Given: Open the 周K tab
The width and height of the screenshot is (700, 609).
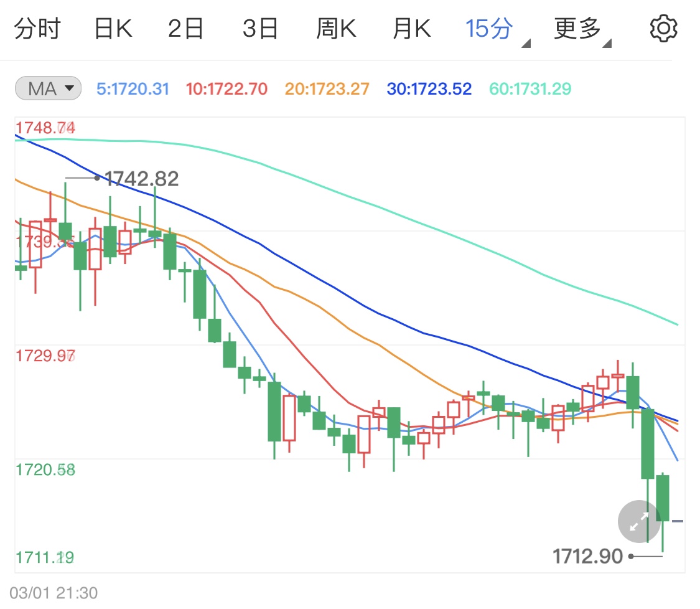Looking at the screenshot, I should pyautogui.click(x=336, y=29).
